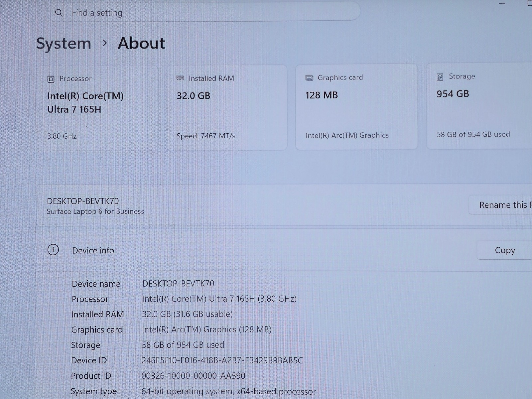This screenshot has height=399, width=532.
Task: Focus the Find a setting search box
Action: [x=205, y=13]
